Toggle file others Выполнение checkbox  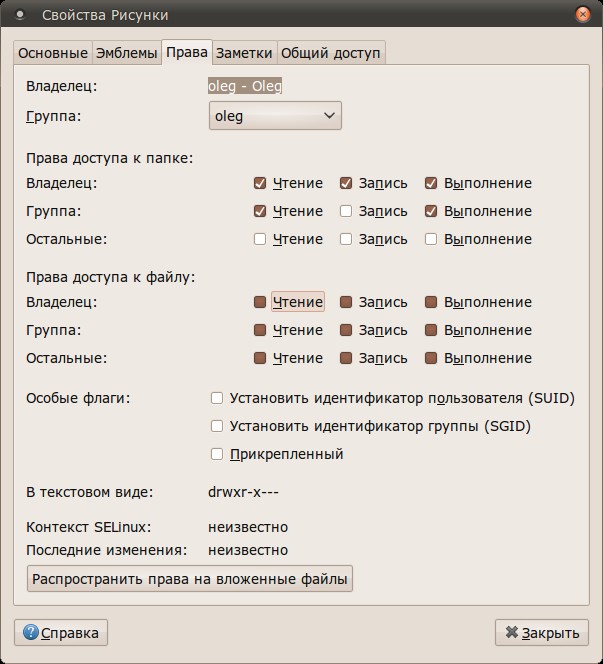click(431, 358)
